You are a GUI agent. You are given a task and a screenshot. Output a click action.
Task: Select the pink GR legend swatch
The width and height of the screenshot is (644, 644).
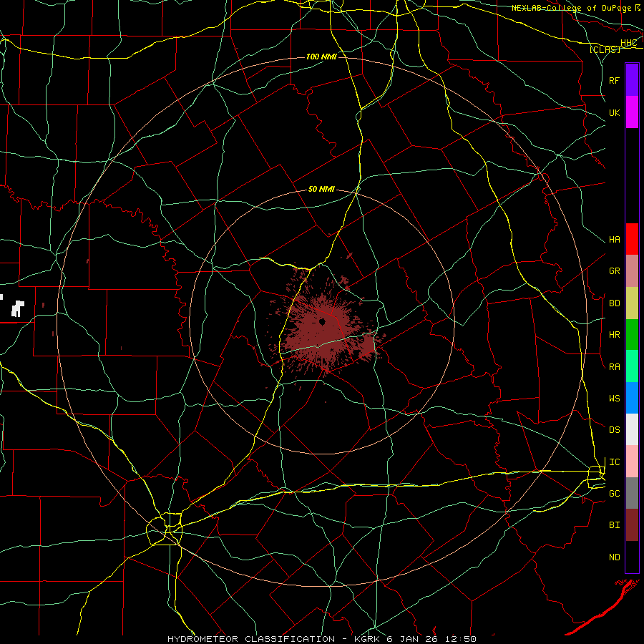click(632, 271)
